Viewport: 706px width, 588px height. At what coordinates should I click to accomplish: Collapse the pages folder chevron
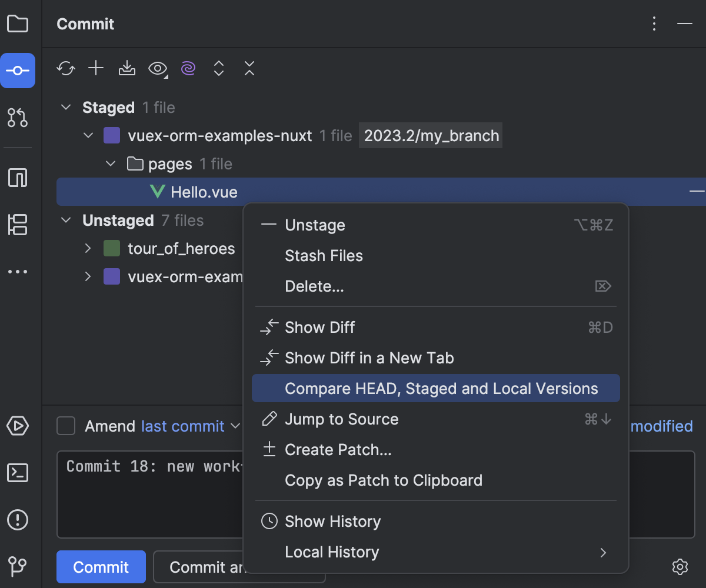(111, 164)
